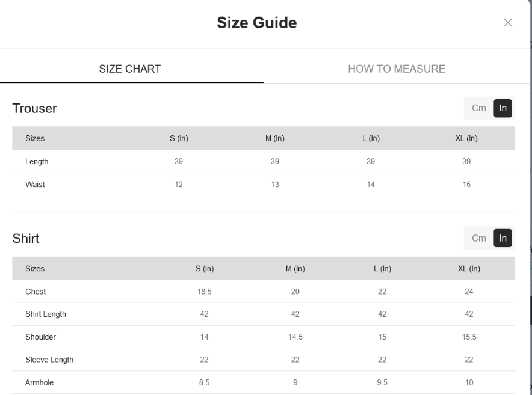The height and width of the screenshot is (395, 532).
Task: Click Trouser XL (In) column header
Action: [x=466, y=138]
